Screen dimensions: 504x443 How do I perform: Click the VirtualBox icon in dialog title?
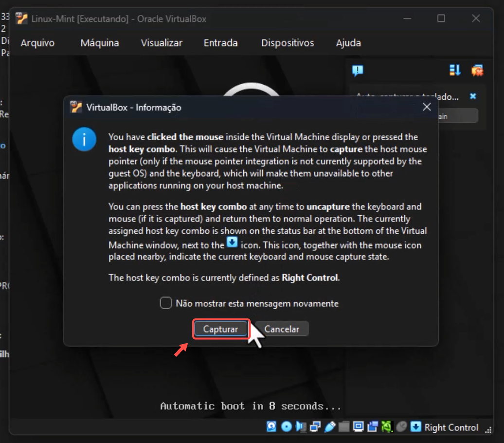coord(76,107)
